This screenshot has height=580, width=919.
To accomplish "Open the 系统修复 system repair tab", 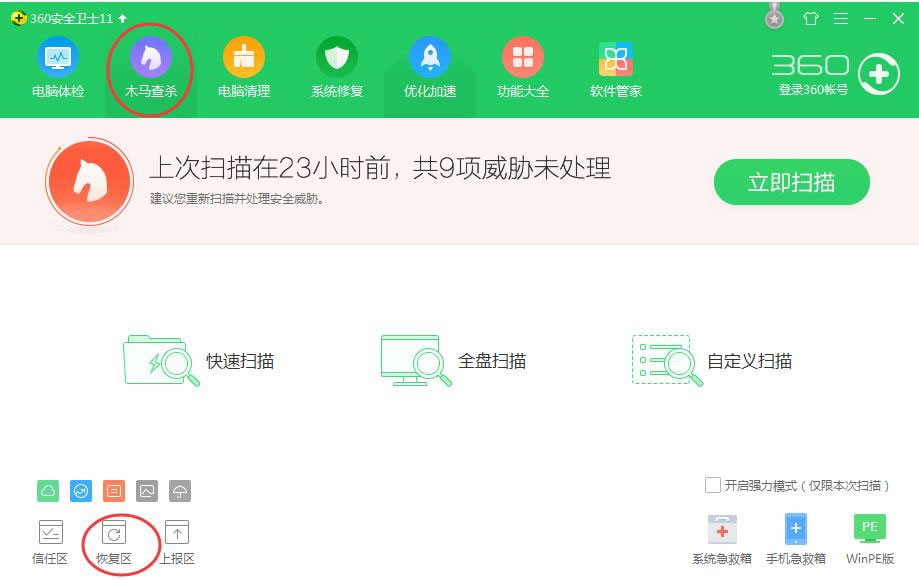I will [337, 68].
